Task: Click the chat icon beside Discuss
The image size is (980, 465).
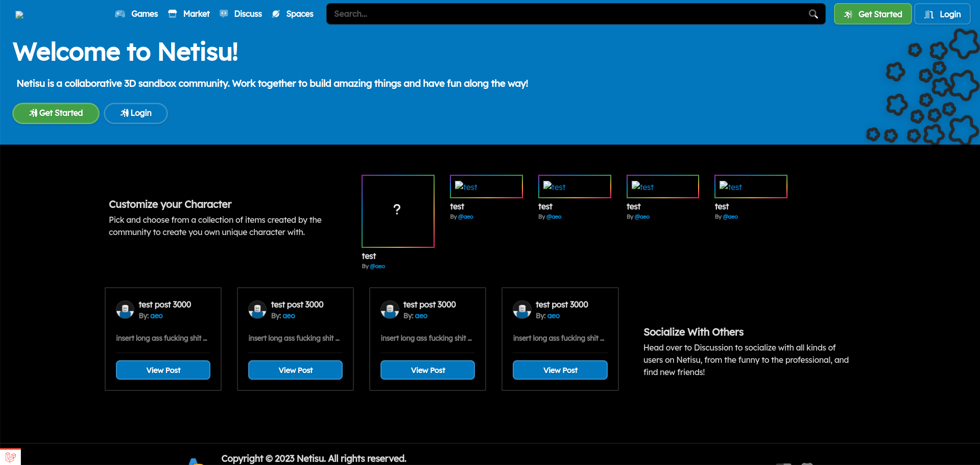Action: (x=224, y=14)
